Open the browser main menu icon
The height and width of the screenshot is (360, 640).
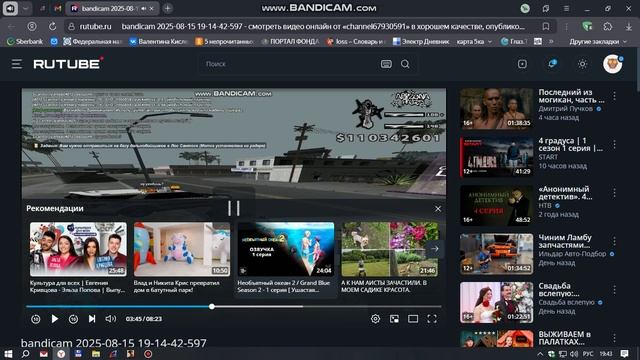click(x=566, y=9)
